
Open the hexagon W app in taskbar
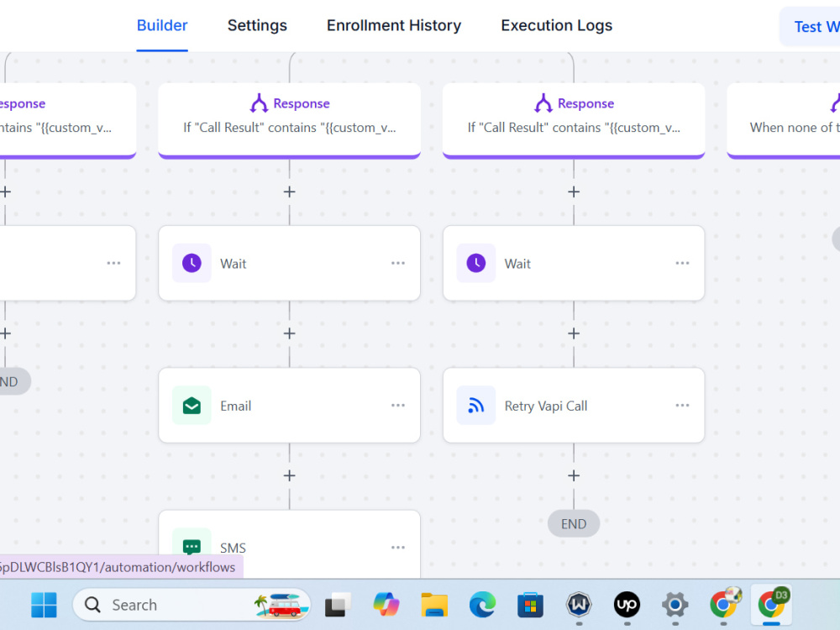coord(579,605)
